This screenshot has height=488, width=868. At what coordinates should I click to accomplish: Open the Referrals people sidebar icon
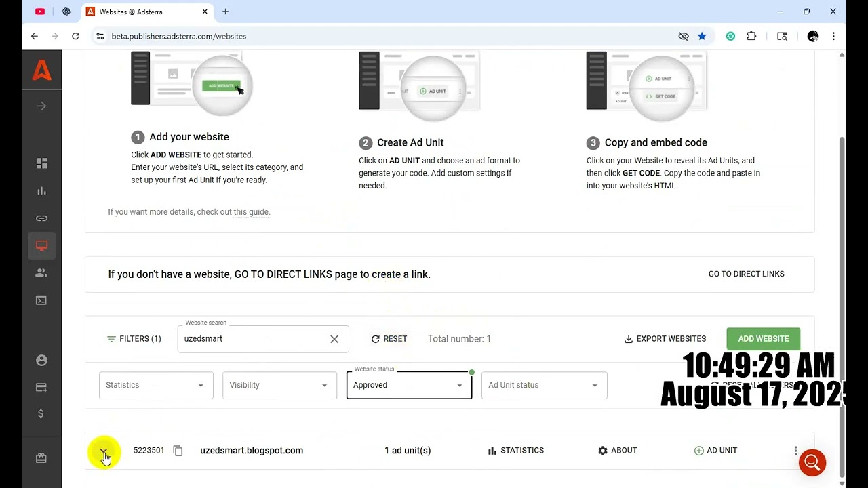pyautogui.click(x=41, y=272)
